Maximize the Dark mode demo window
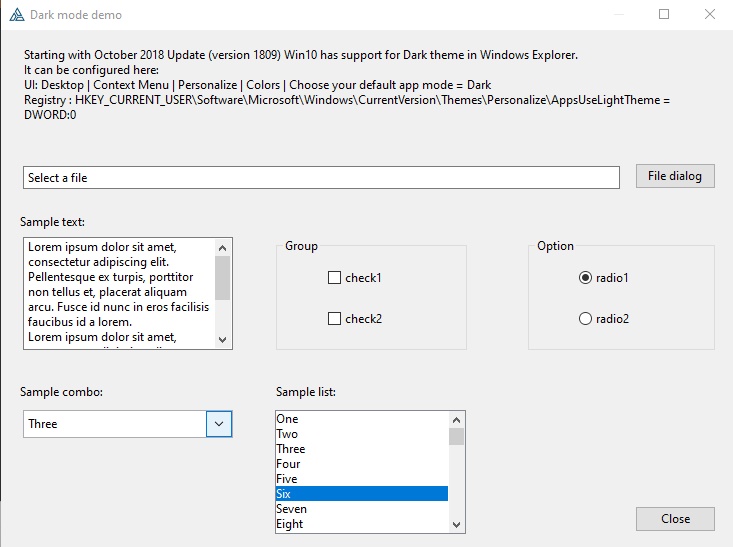 point(664,15)
